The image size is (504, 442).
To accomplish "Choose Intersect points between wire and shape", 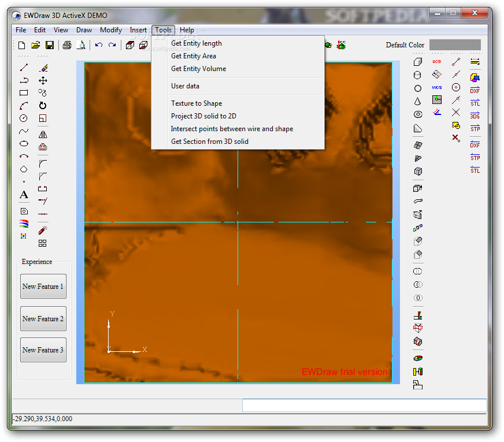I will tap(238, 129).
